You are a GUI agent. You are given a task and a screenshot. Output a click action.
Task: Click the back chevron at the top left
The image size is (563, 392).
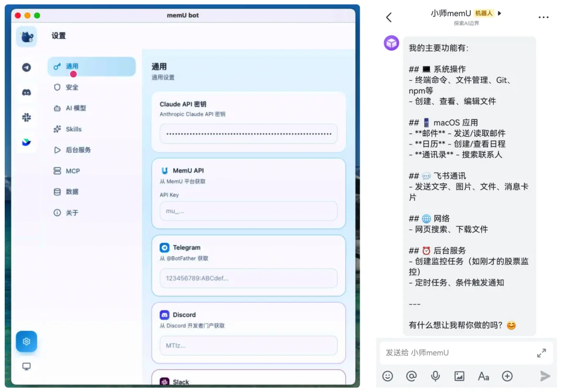389,17
